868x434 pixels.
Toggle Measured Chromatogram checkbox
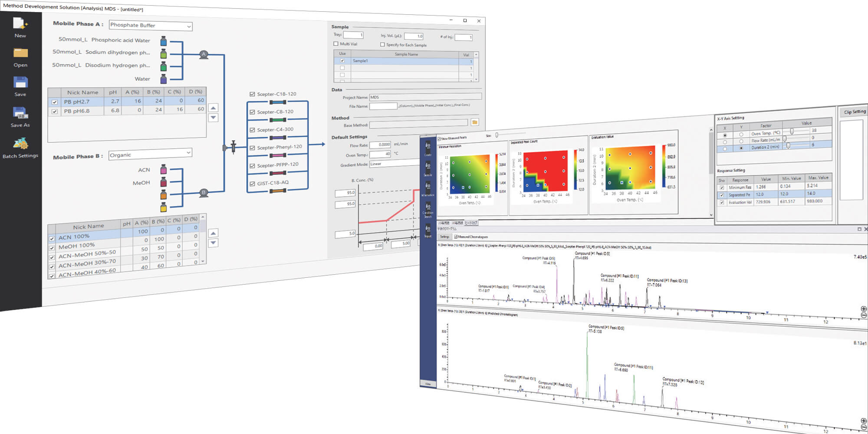click(x=456, y=237)
